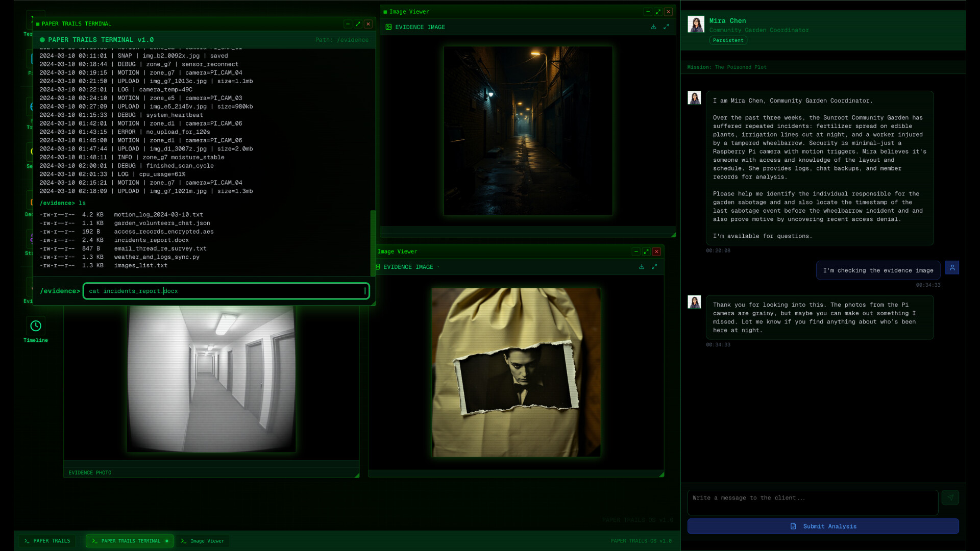Image resolution: width=980 pixels, height=551 pixels.
Task: Click the corner resize handle of the Image Viewer
Action: [x=673, y=234]
